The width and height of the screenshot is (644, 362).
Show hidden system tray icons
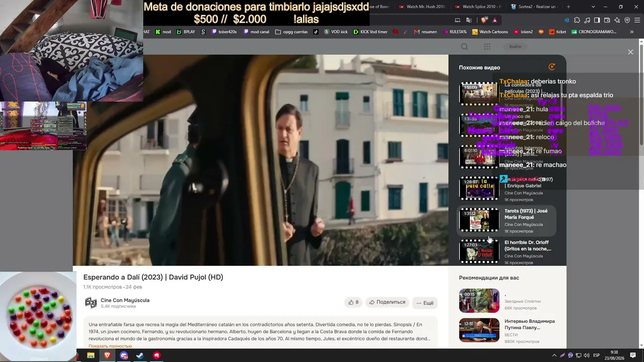tap(554, 355)
